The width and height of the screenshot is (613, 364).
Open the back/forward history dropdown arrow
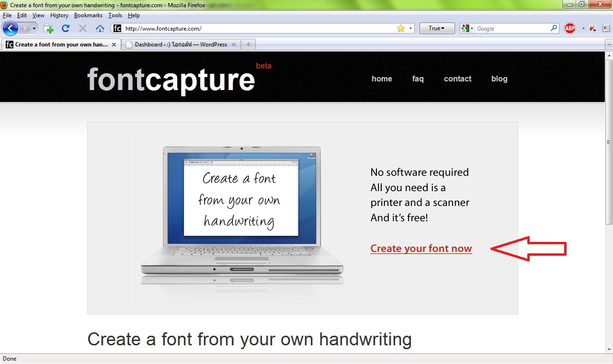(x=34, y=29)
